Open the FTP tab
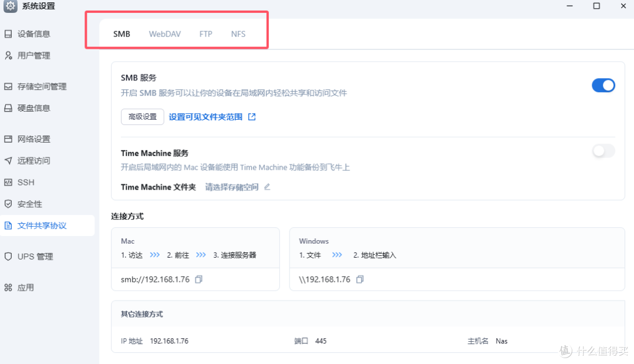 click(206, 34)
